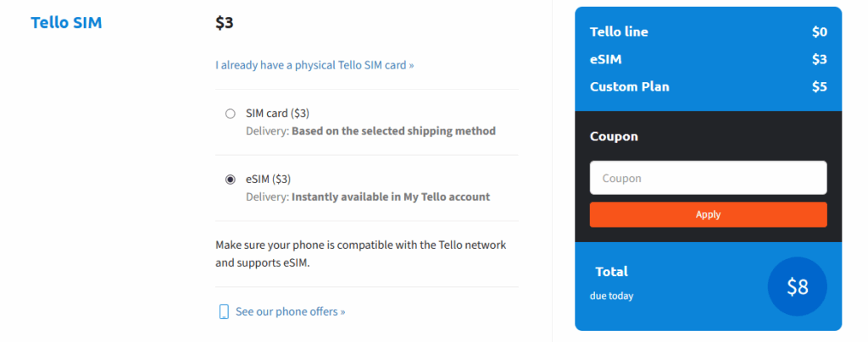This screenshot has width=868, height=342.
Task: Select the SIM card radio button
Action: (231, 113)
